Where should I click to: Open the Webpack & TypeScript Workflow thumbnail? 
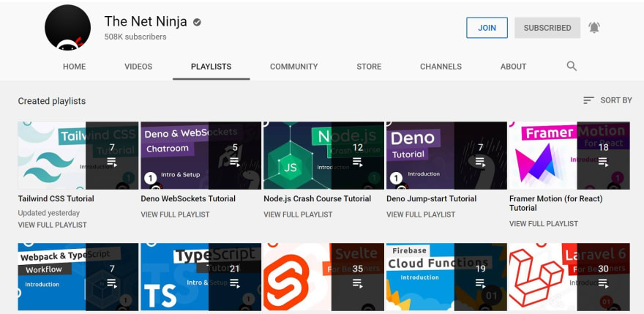(78, 277)
